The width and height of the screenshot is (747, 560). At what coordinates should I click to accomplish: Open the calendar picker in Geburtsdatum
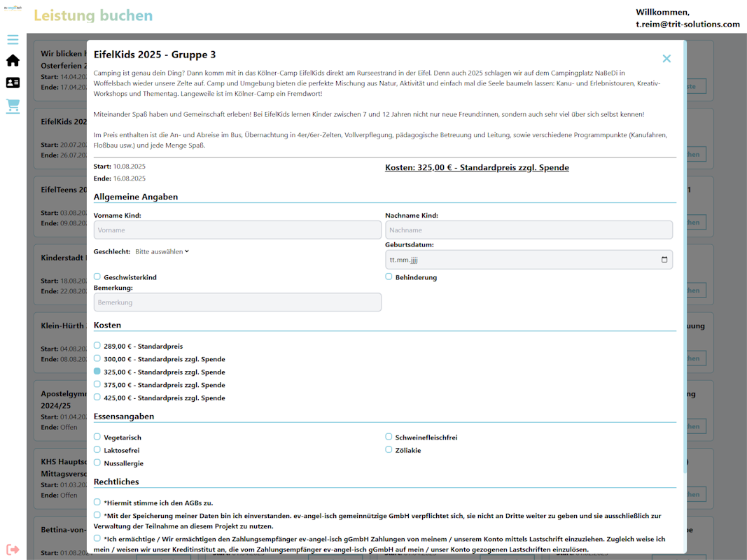[x=664, y=260]
